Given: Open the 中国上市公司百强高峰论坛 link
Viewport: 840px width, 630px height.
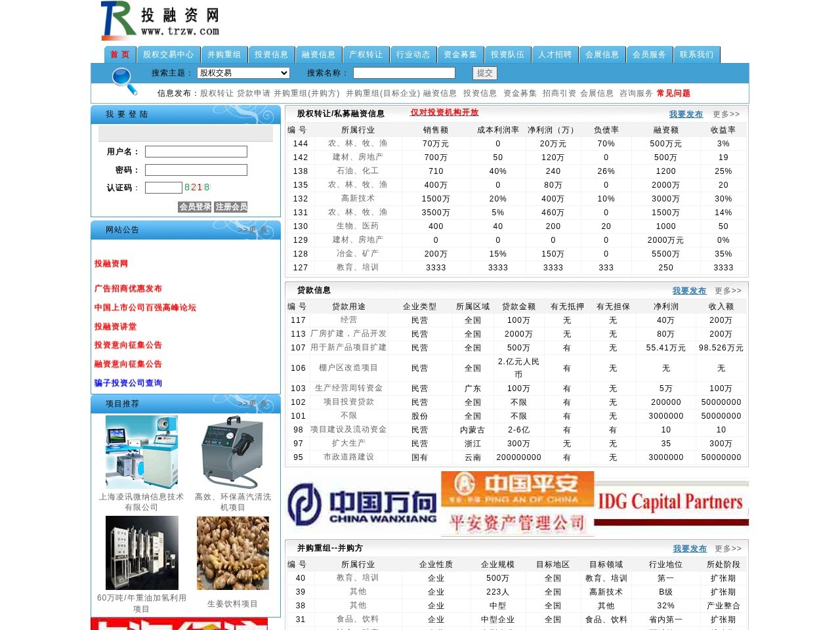Looking at the screenshot, I should [x=145, y=308].
